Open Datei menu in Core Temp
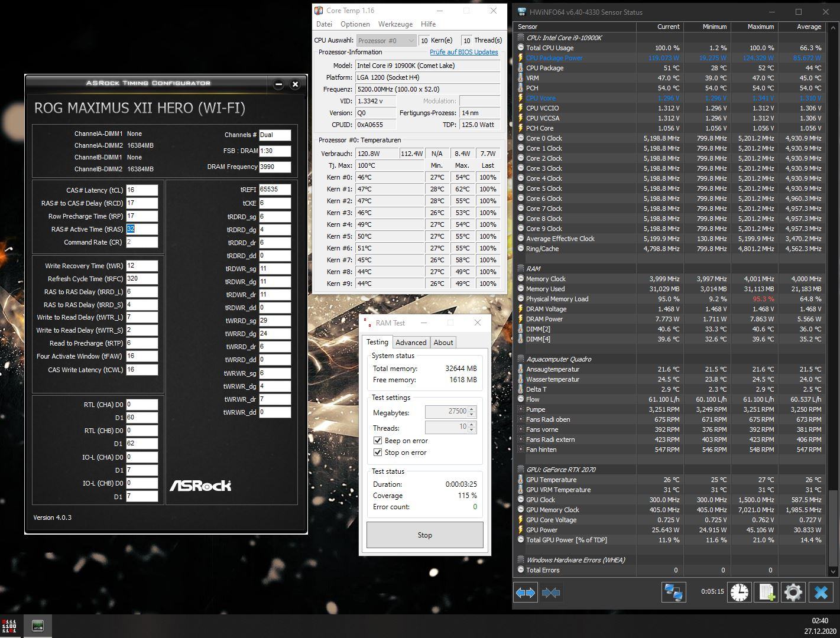 click(x=325, y=24)
